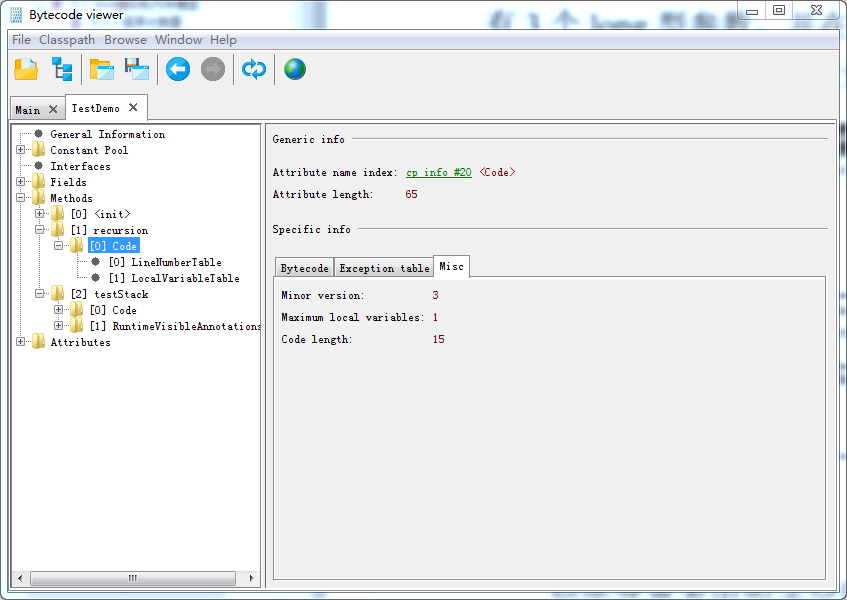Select General Information in the tree
Viewport: 847px width, 600px height.
[x=107, y=134]
